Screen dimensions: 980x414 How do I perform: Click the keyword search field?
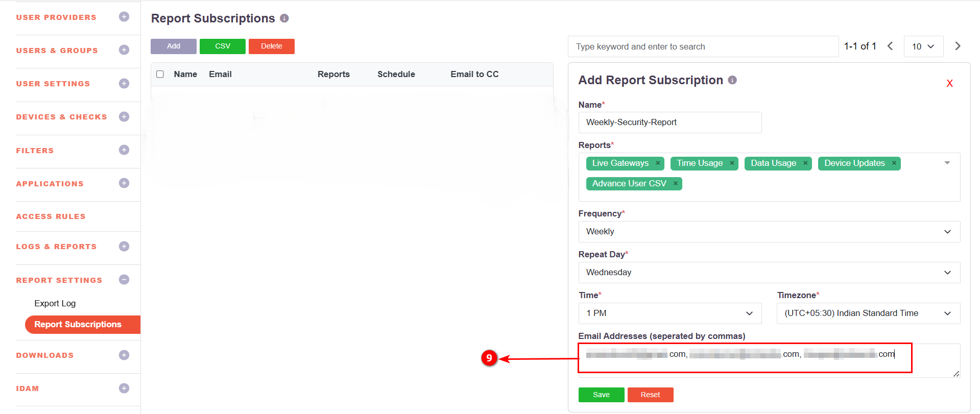click(703, 46)
